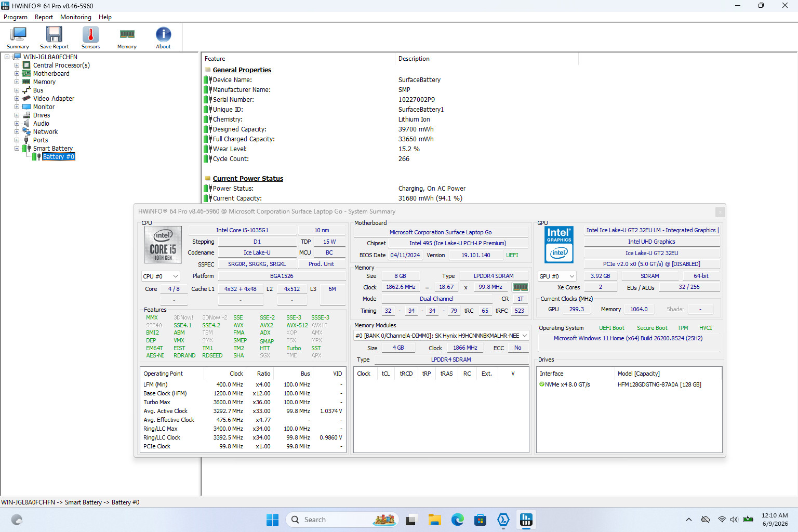The image size is (798, 532).
Task: Select the Audio speaker tree icon
Action: [x=26, y=124]
